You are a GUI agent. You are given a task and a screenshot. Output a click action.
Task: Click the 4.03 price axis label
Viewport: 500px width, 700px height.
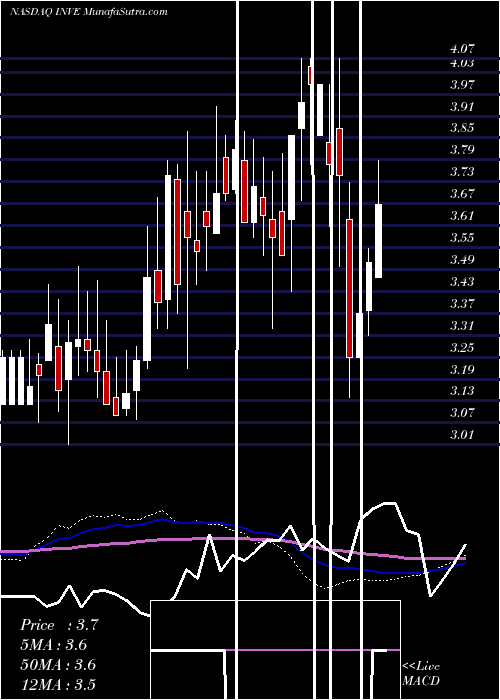coord(463,63)
